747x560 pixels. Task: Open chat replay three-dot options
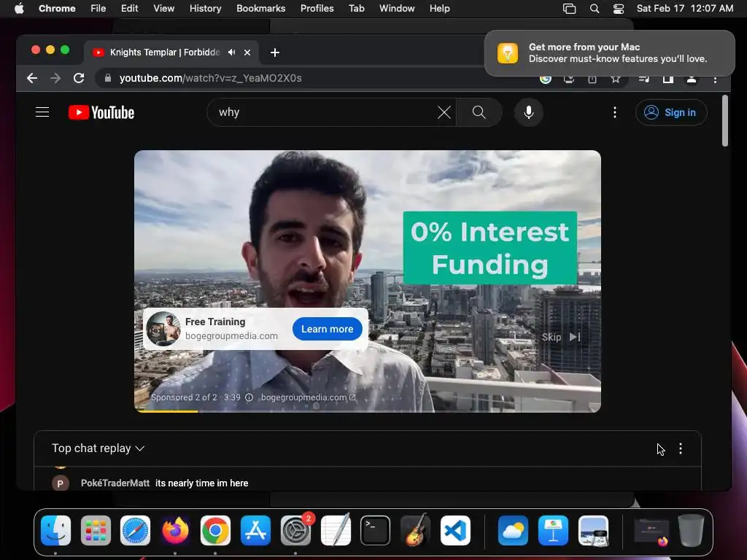click(681, 448)
